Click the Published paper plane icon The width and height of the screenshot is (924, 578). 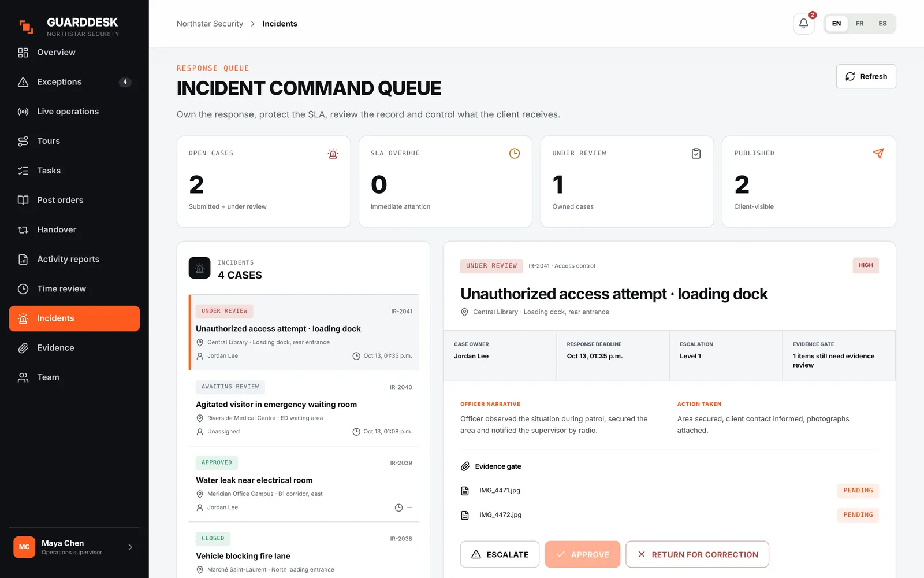coord(878,154)
